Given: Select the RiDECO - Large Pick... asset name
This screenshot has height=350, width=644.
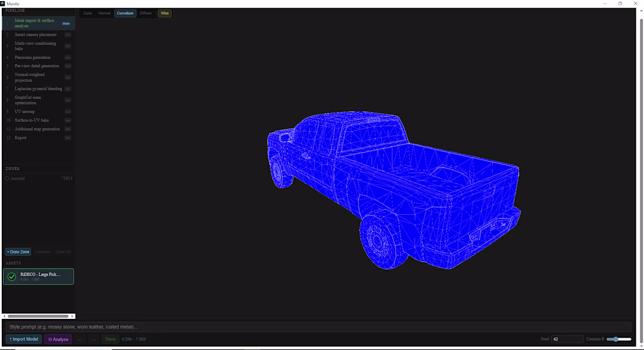Looking at the screenshot, I should tap(40, 274).
